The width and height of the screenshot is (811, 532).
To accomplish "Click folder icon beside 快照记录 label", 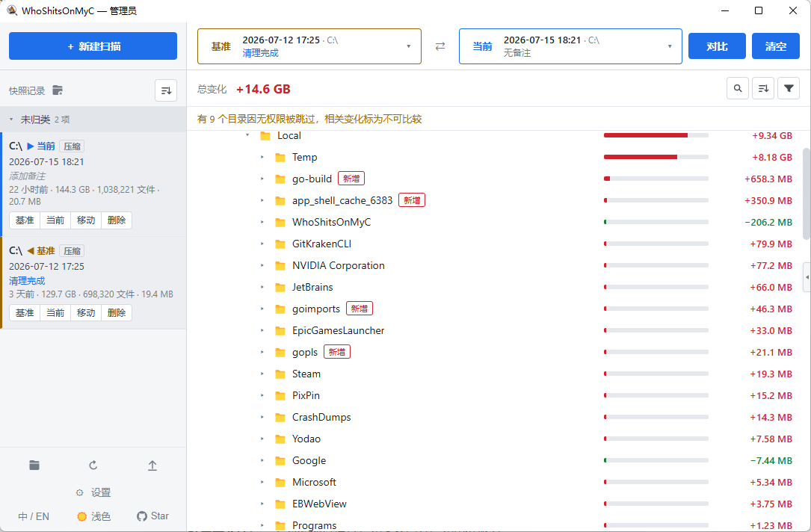I will click(x=58, y=90).
